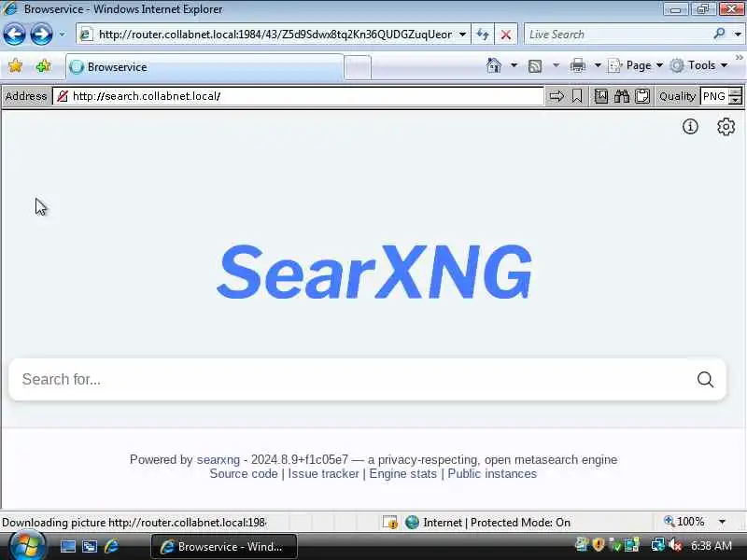Click the SearXNG logo
Screen dimensions: 747x560
[x=374, y=272]
